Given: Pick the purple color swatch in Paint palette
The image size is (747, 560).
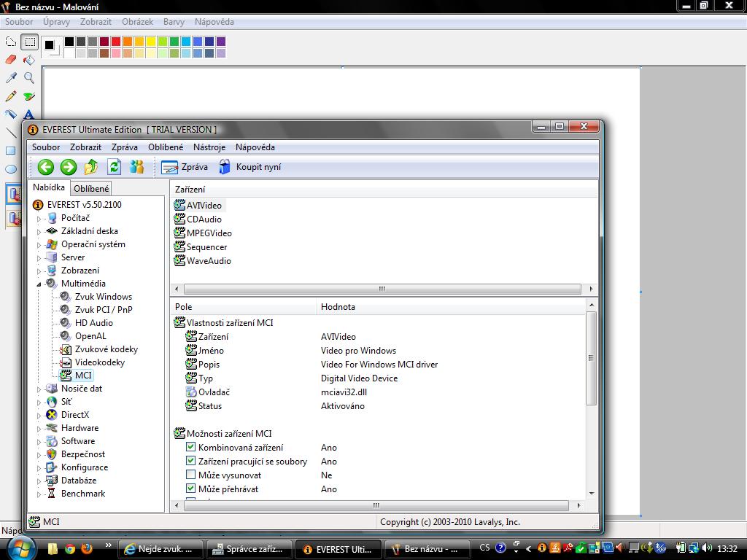Looking at the screenshot, I should click(x=220, y=42).
